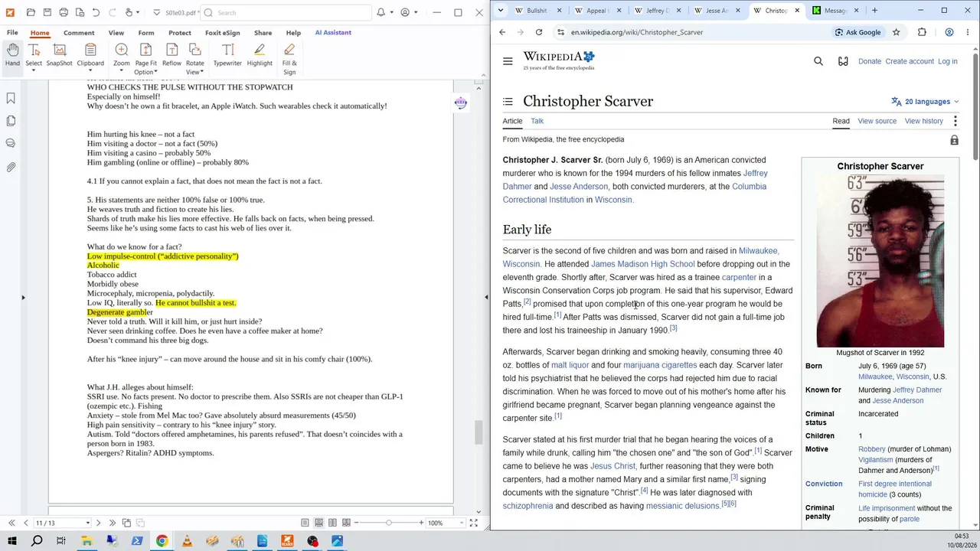Go to the next page in PDF
The image size is (980, 551).
pos(100,523)
